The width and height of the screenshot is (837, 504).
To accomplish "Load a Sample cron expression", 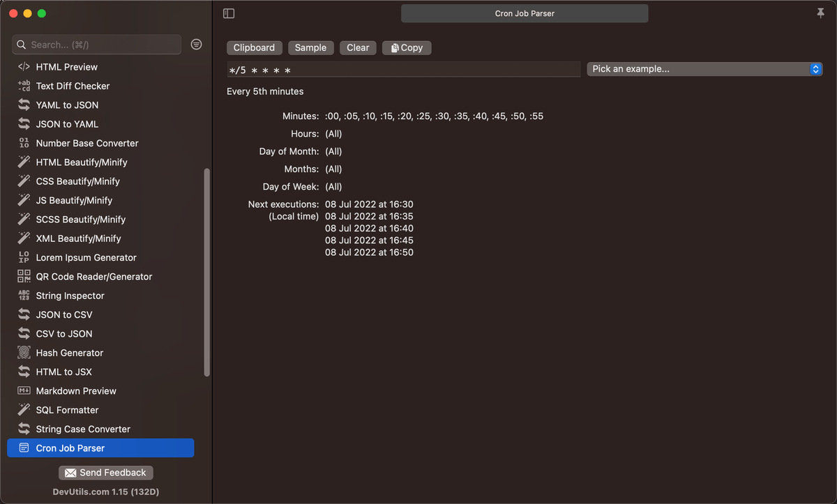I will point(310,47).
